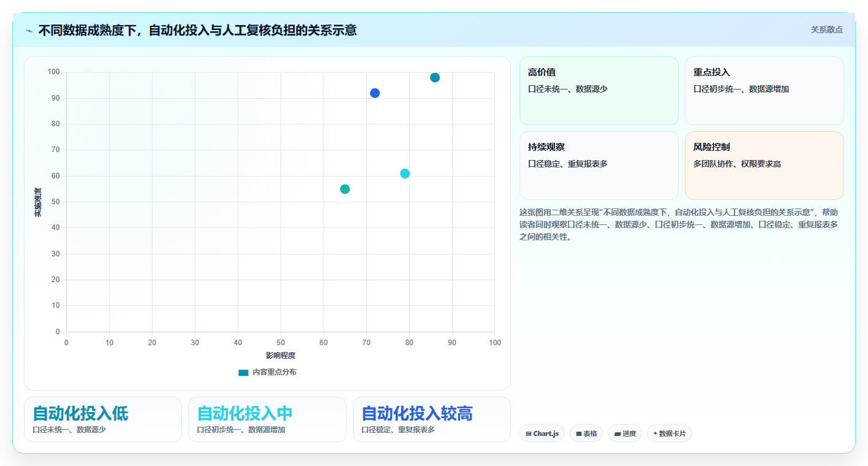Click the blue scatter point near 92
This screenshot has height=466, width=868.
point(375,93)
